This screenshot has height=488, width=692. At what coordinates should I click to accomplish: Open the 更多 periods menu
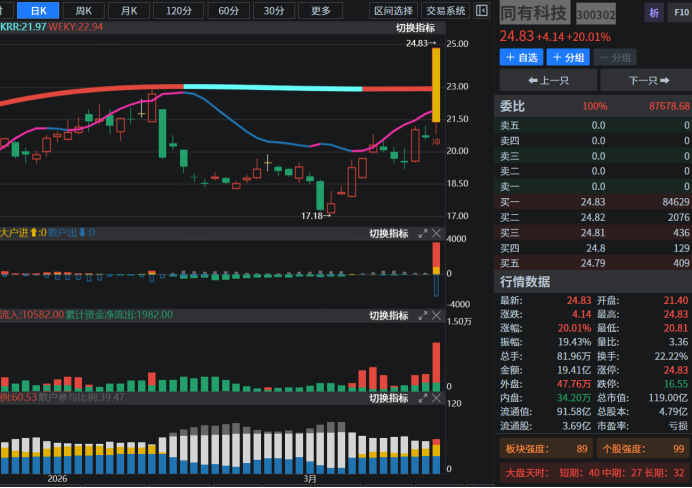pyautogui.click(x=320, y=11)
